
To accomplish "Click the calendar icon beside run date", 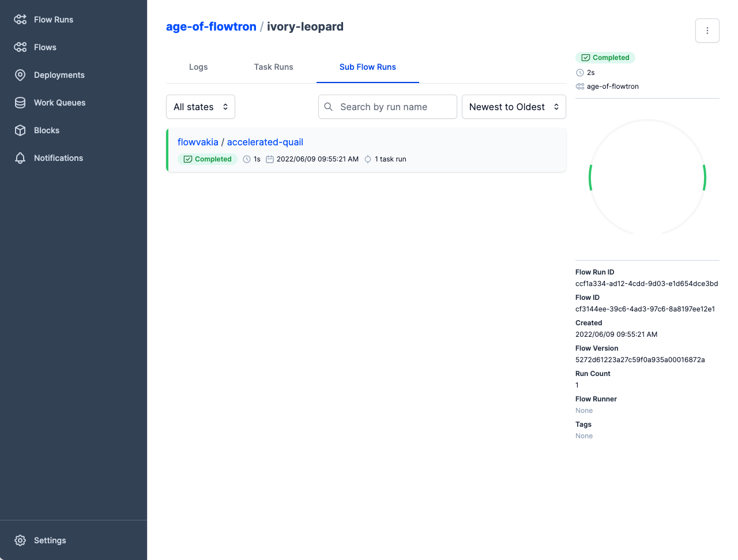I will [x=269, y=159].
